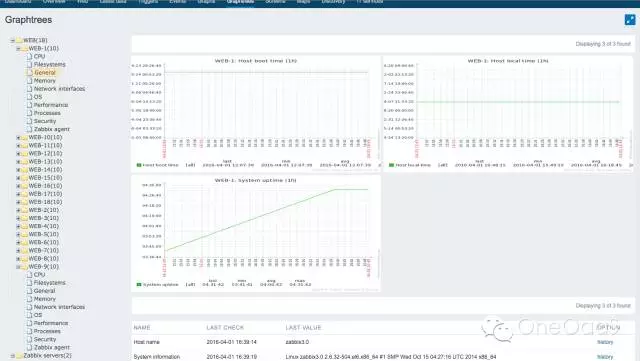Open the WEB-1 Host local time graph
The width and height of the screenshot is (640, 361).
tap(508, 113)
